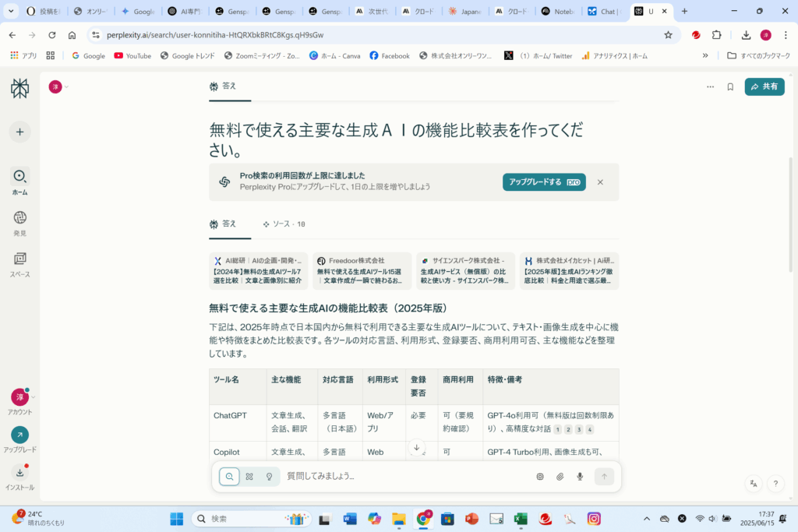Switch to the ソース・18 tab
The width and height of the screenshot is (798, 532).
pyautogui.click(x=284, y=224)
